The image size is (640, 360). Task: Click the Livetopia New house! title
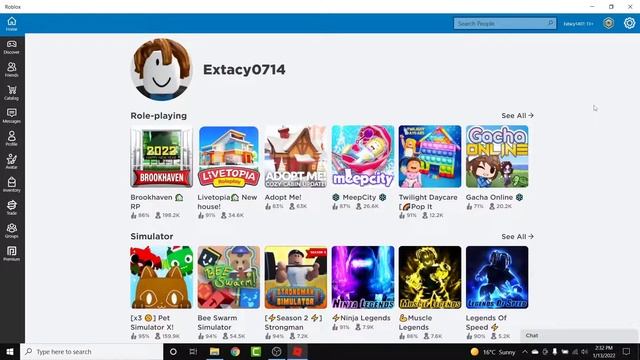click(227, 202)
